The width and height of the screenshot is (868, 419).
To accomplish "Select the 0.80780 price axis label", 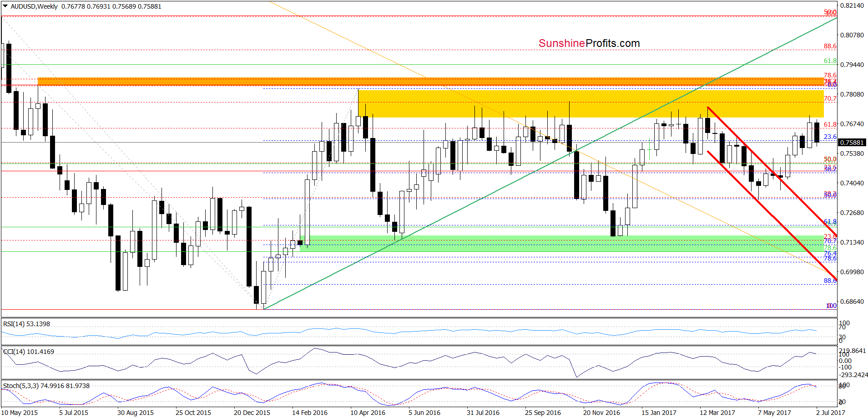I will (852, 35).
